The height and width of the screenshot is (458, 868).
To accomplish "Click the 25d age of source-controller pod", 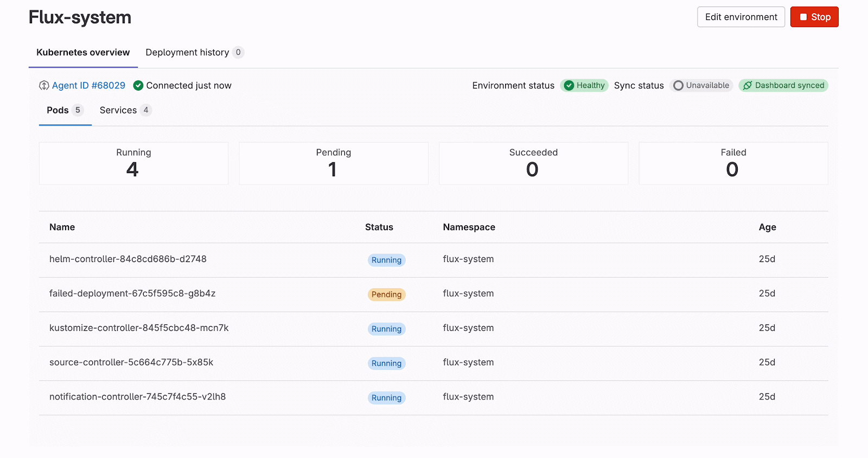I will pos(767,362).
